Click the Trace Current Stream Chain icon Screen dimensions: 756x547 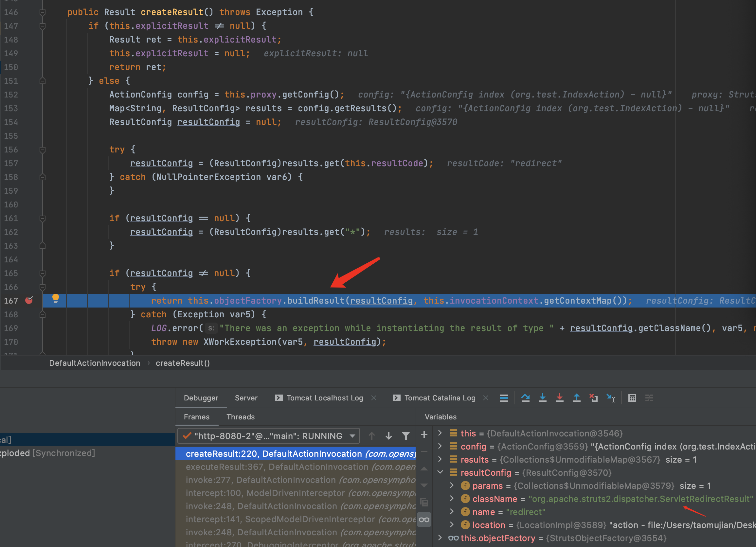pyautogui.click(x=649, y=398)
